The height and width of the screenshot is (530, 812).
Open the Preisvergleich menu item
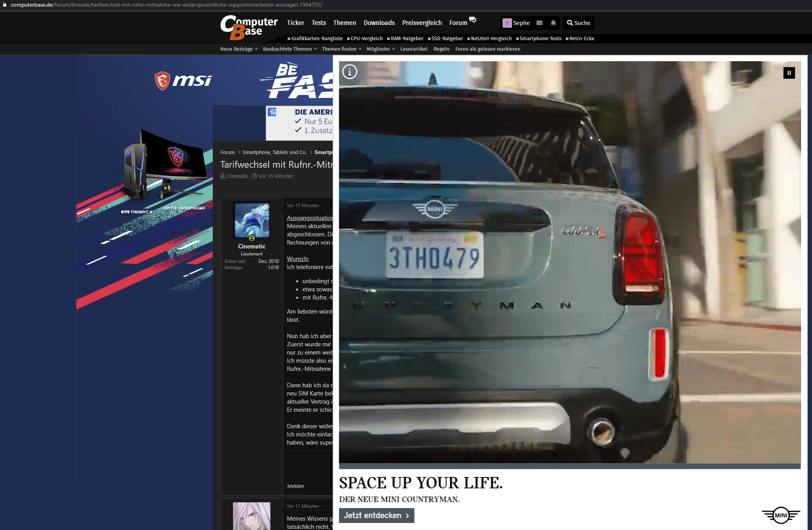pos(422,23)
